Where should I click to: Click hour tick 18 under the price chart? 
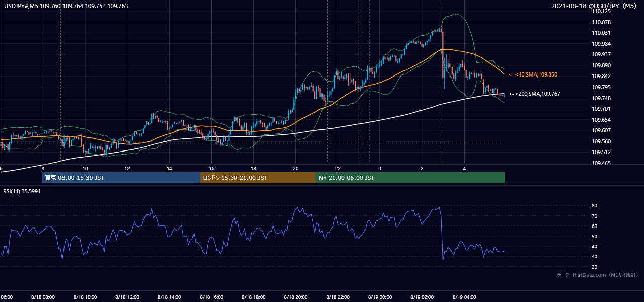pyautogui.click(x=253, y=168)
